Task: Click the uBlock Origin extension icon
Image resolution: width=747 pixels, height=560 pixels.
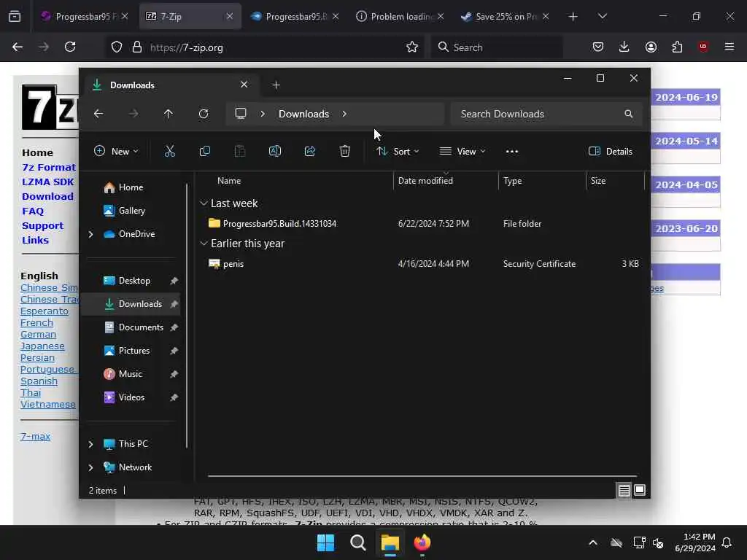Action: [x=703, y=47]
